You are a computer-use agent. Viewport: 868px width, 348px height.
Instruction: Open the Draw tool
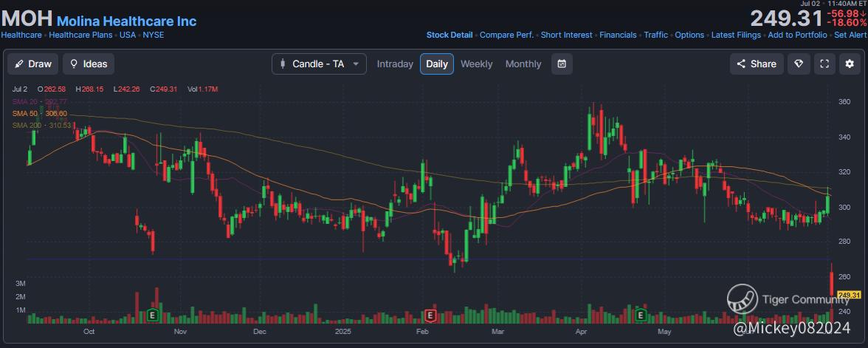[33, 64]
